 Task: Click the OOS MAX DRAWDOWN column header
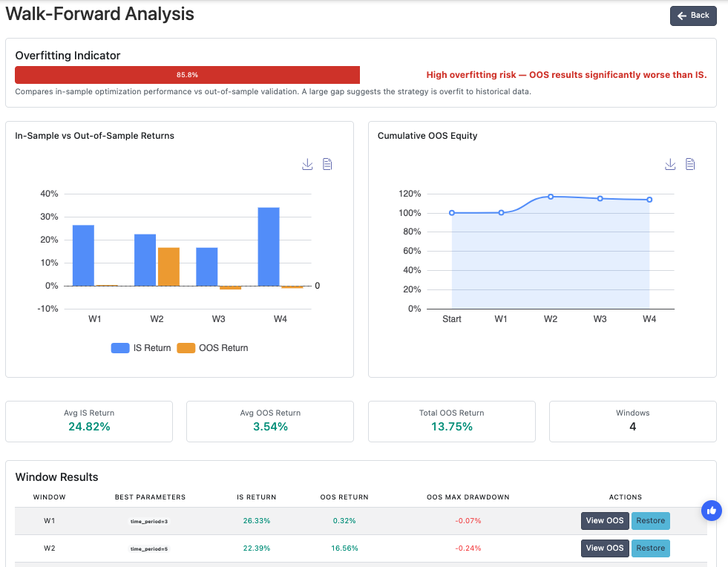pyautogui.click(x=468, y=497)
